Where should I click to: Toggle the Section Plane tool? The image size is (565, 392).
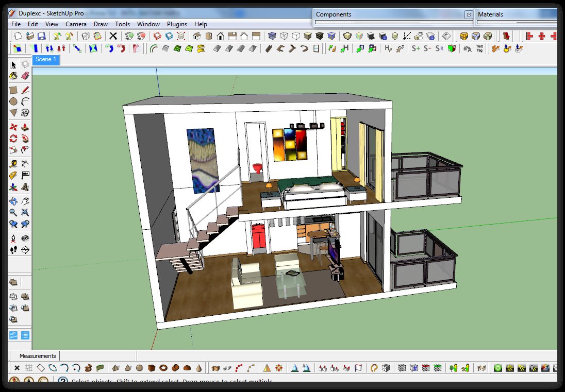pos(25,250)
